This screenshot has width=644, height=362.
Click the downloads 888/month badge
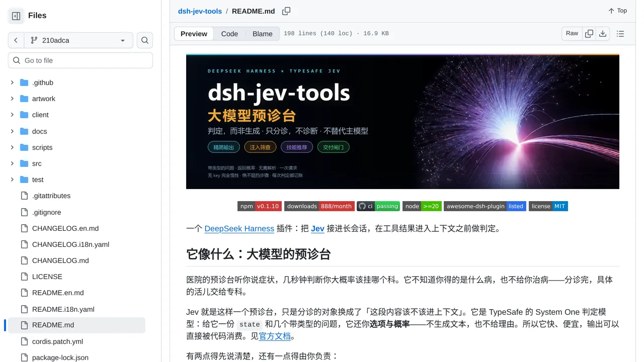pos(319,206)
